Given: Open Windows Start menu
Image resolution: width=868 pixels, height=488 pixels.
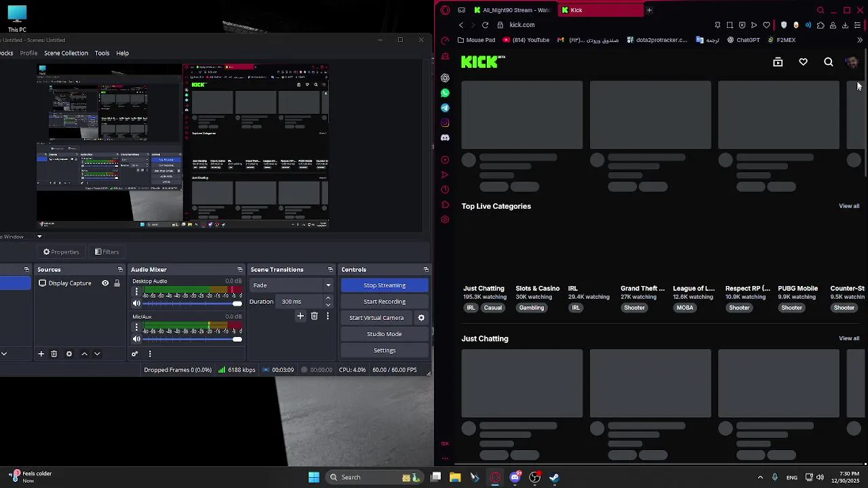Looking at the screenshot, I should [x=314, y=477].
